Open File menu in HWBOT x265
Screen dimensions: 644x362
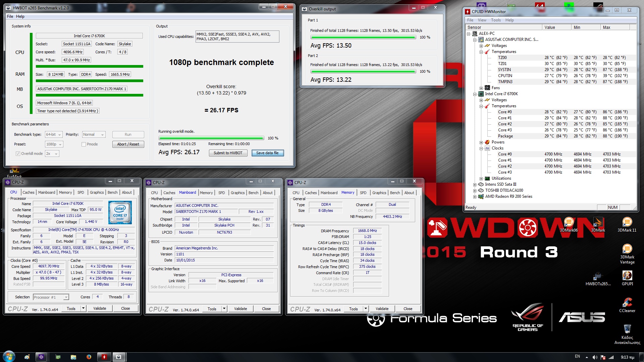point(10,16)
